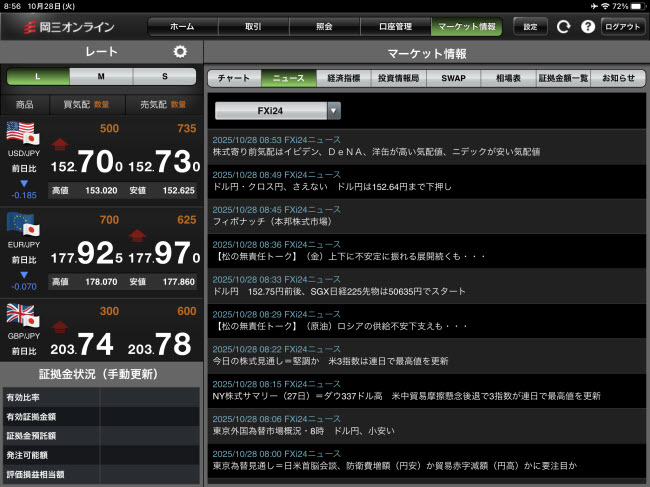Open 08:45 news フィボナッチ(本邦株式市場)
The image size is (650, 487).
point(427,216)
